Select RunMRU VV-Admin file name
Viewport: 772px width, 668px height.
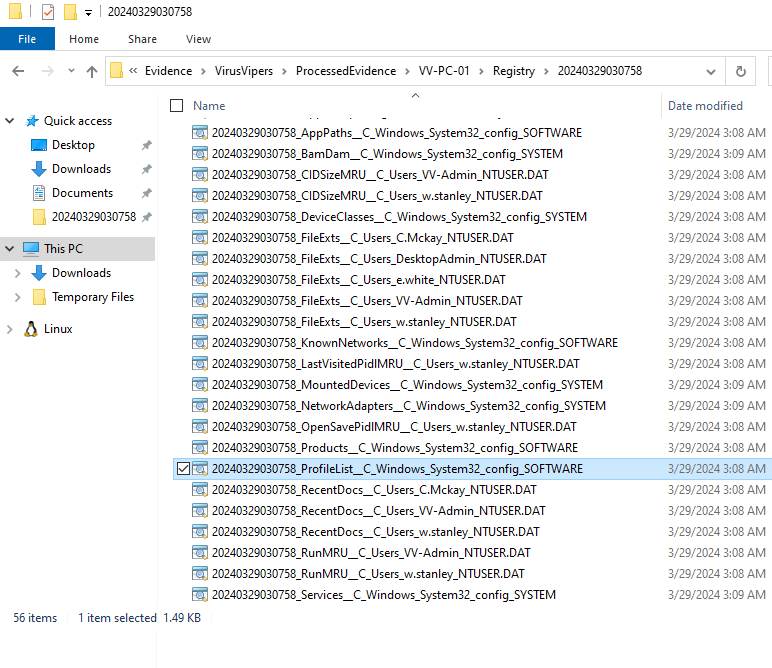click(371, 553)
